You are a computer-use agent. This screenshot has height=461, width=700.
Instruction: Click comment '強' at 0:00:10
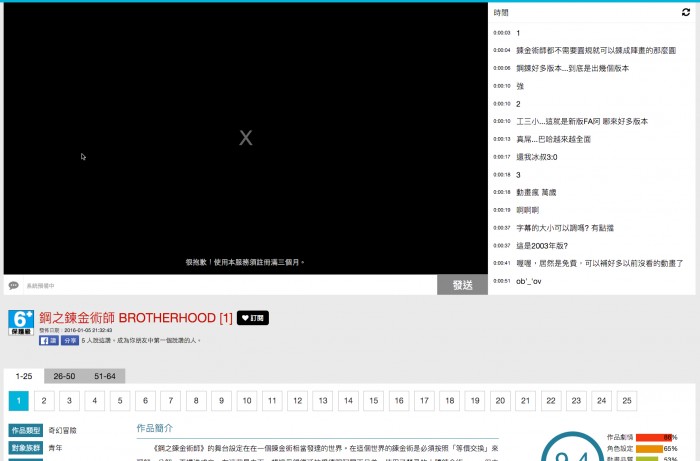coord(520,86)
